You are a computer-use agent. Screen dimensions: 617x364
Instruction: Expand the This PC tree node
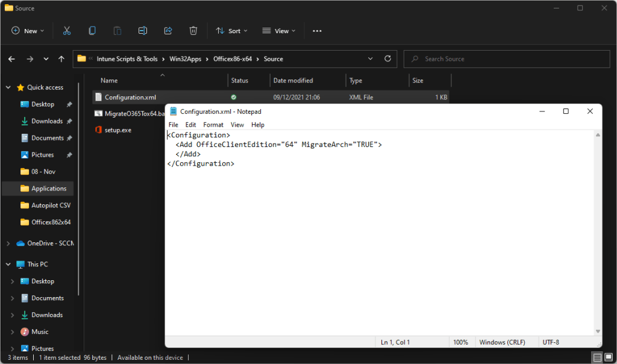tap(8, 264)
